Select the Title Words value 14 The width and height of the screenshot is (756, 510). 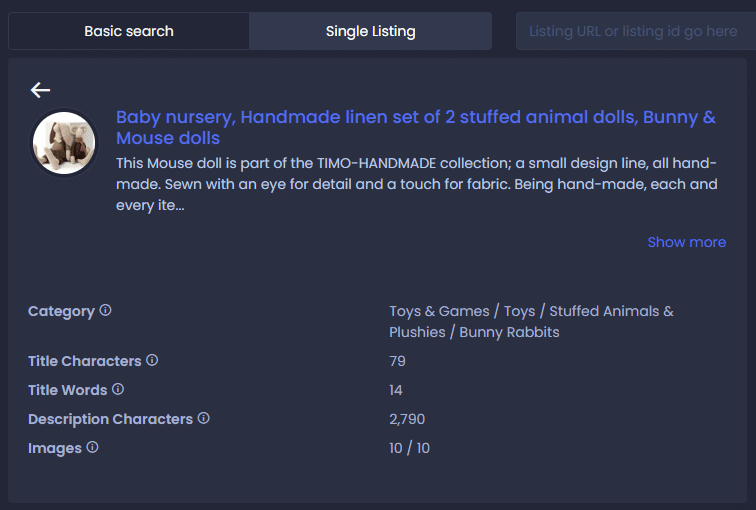pyautogui.click(x=396, y=390)
